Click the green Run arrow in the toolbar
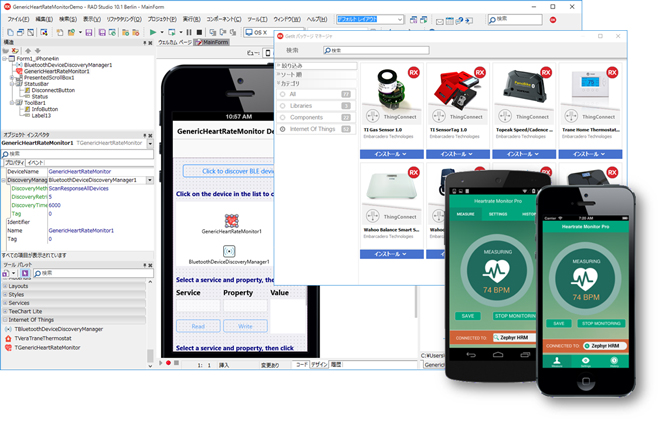Screen dimensions: 660x425 tap(153, 32)
